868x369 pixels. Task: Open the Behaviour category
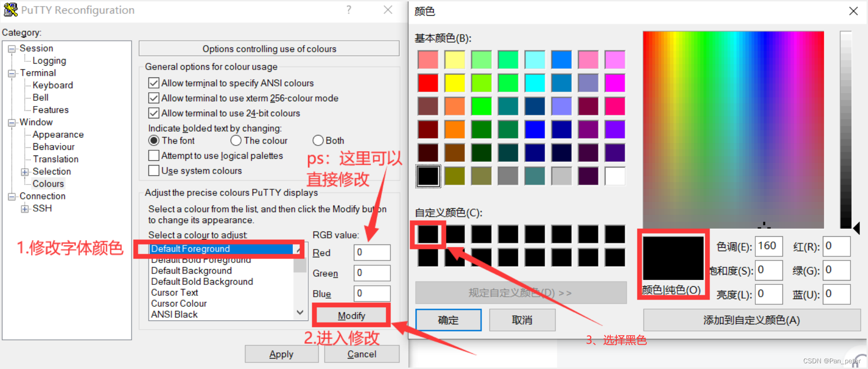tap(54, 147)
